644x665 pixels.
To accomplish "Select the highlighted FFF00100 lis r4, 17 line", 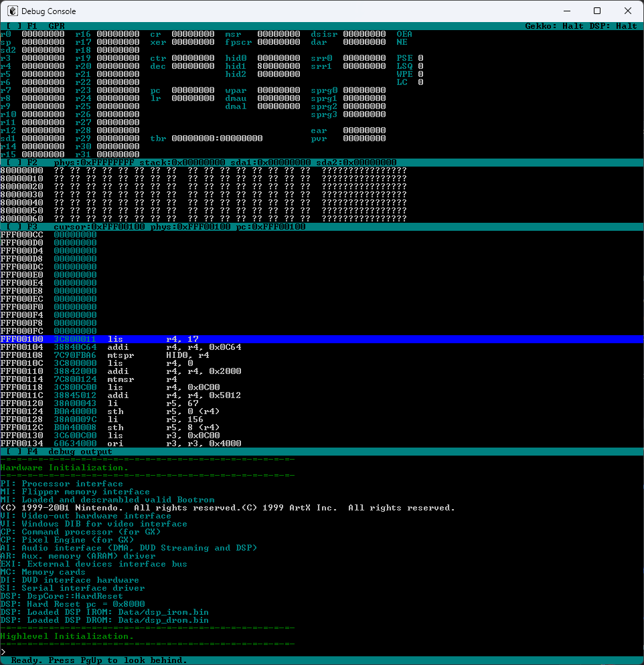I will [322, 339].
